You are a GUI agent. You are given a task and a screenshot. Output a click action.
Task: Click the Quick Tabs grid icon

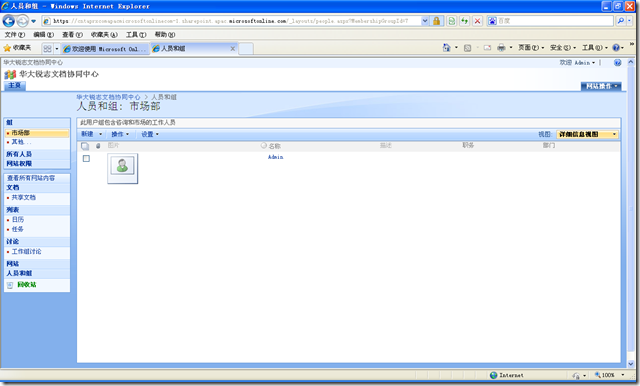coord(47,49)
